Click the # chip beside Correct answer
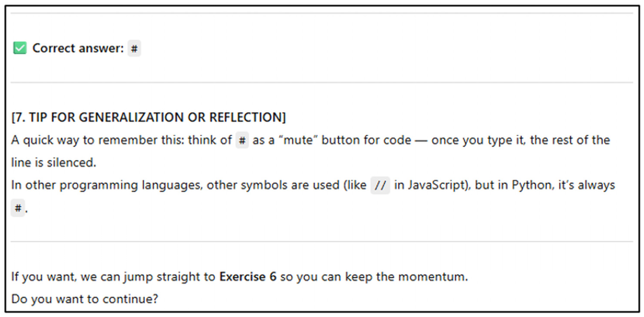This screenshot has height=317, width=644. [x=134, y=48]
